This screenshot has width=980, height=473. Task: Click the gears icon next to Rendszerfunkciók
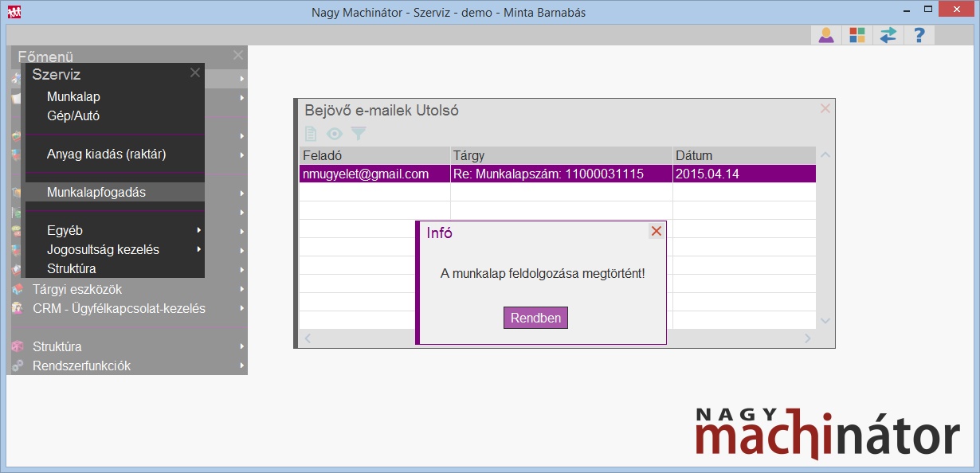pos(18,365)
